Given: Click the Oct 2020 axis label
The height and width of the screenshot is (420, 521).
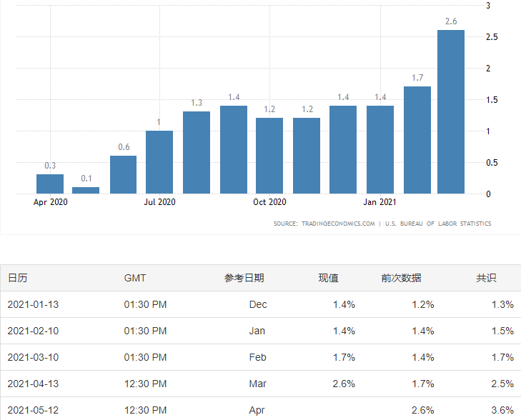Looking at the screenshot, I should (269, 202).
